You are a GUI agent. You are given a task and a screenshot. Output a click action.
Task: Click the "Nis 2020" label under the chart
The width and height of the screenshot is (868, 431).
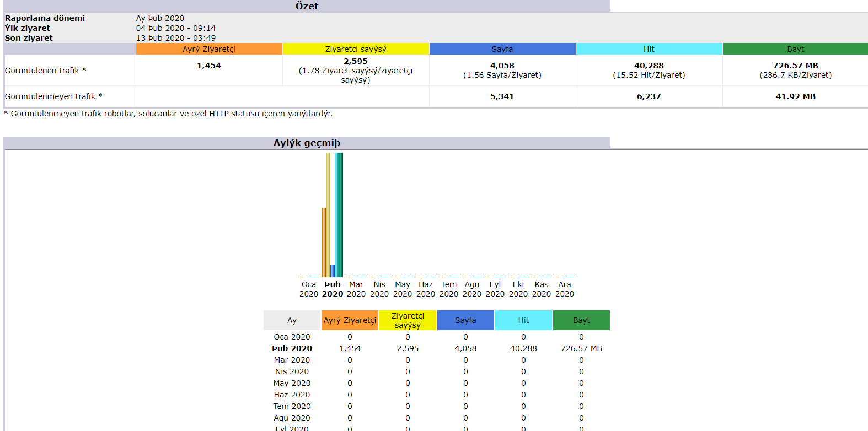coord(379,289)
